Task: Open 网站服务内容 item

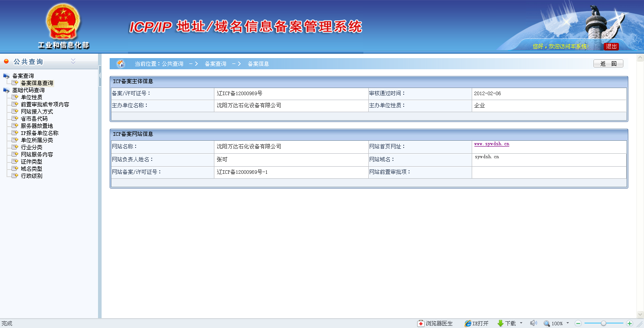Action: click(x=37, y=155)
